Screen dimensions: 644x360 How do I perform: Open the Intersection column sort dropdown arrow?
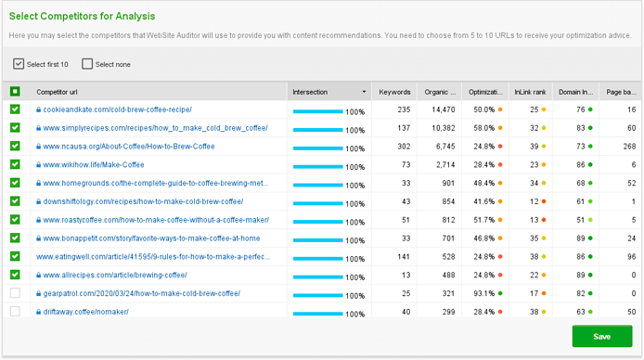(x=364, y=92)
